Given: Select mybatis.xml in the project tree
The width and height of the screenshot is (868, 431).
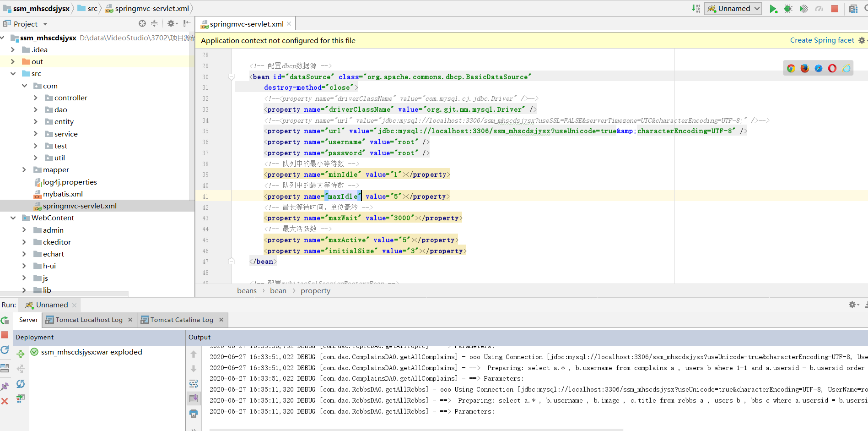Looking at the screenshot, I should (x=63, y=194).
